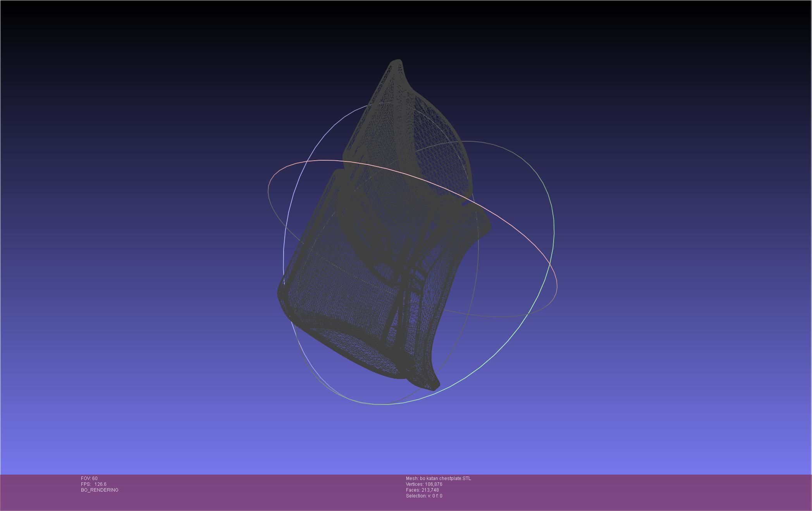Click the Selection: v: 0 f: 0 text
The height and width of the screenshot is (511, 812).
point(424,496)
